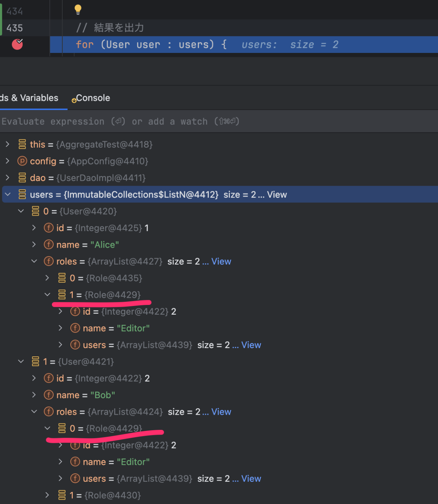
Task: Click the object icon beside 0 = User@4420
Action: [x=35, y=211]
